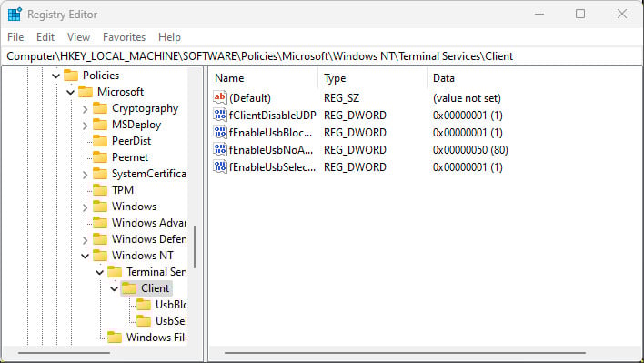The image size is (644, 363).
Task: Click the Windows key folder icon
Action: [100, 207]
